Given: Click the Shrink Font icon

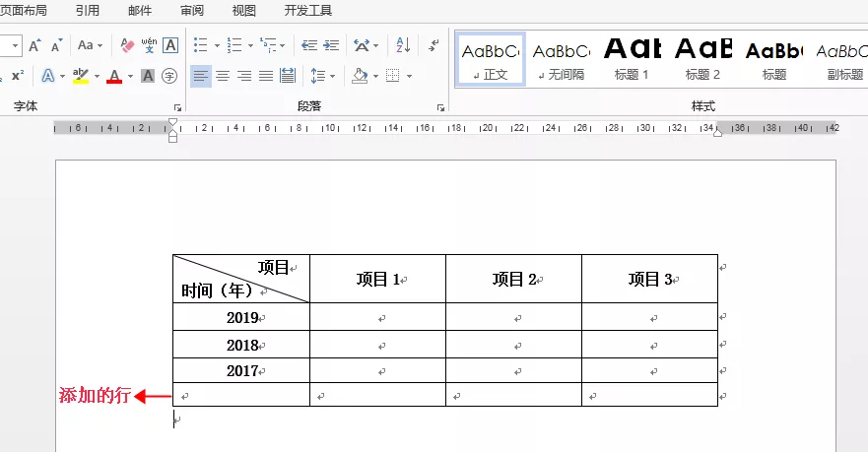Looking at the screenshot, I should pyautogui.click(x=56, y=45).
